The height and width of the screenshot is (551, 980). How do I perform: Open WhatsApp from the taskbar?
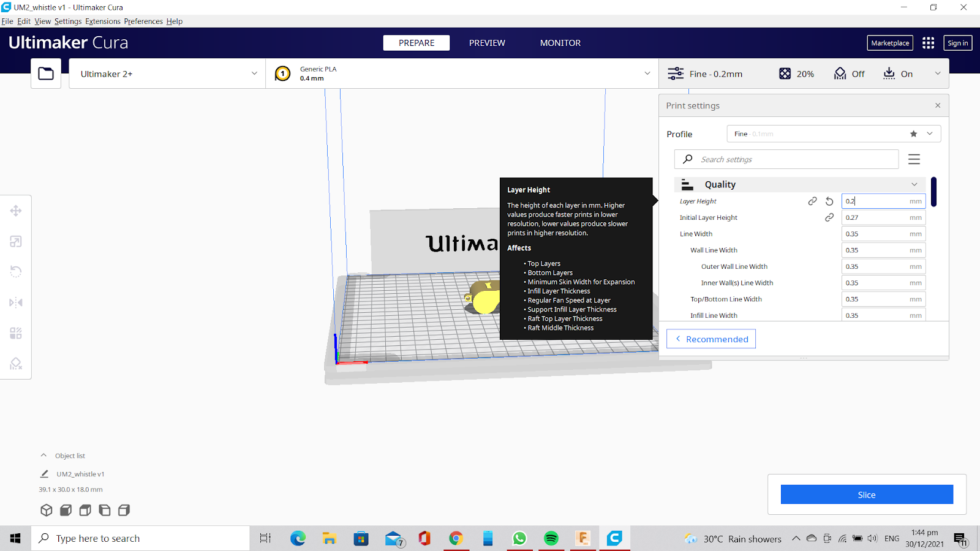(x=519, y=538)
